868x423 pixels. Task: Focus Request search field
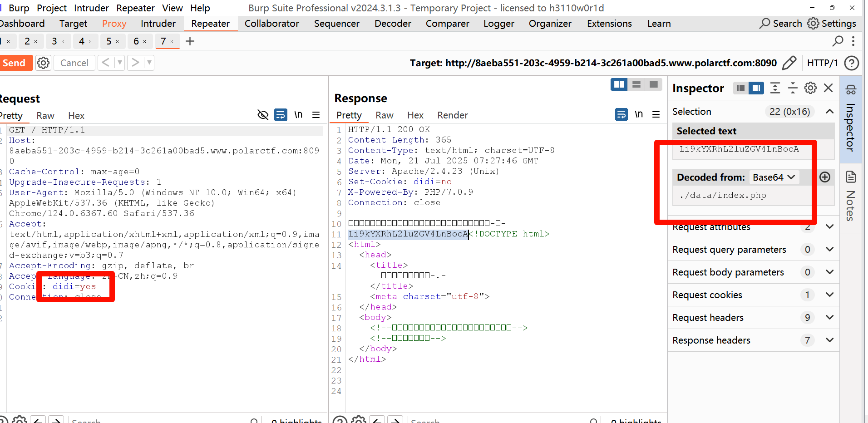[x=164, y=420]
